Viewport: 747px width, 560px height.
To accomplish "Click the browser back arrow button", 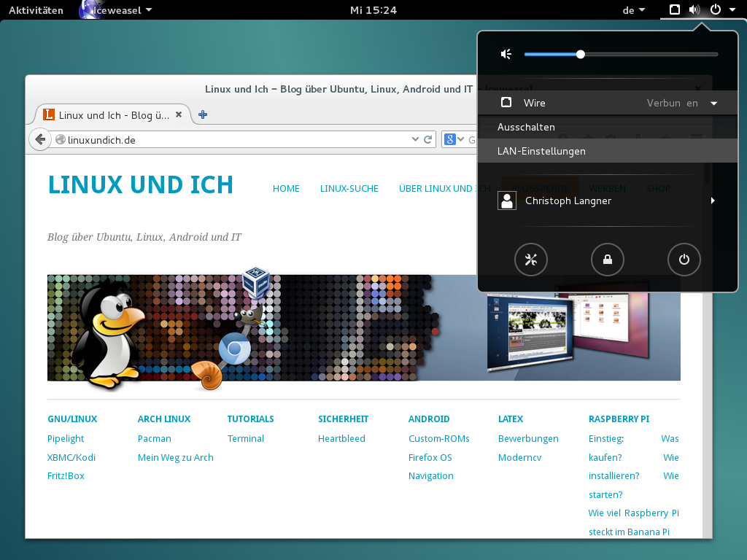I will click(40, 139).
